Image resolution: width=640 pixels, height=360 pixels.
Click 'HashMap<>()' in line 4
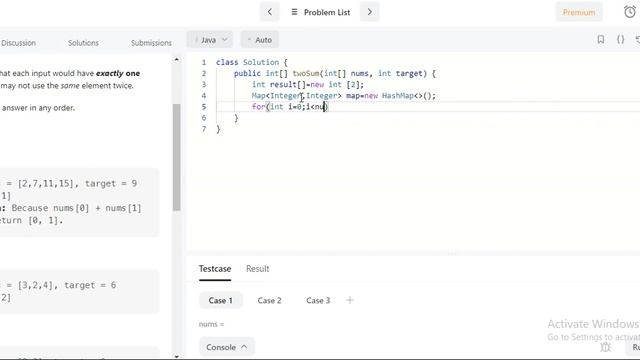409,96
